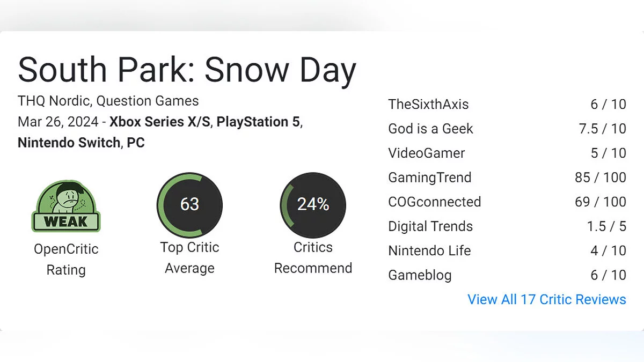Open the God is a Geek review
The height and width of the screenshot is (362, 644).
point(430,129)
